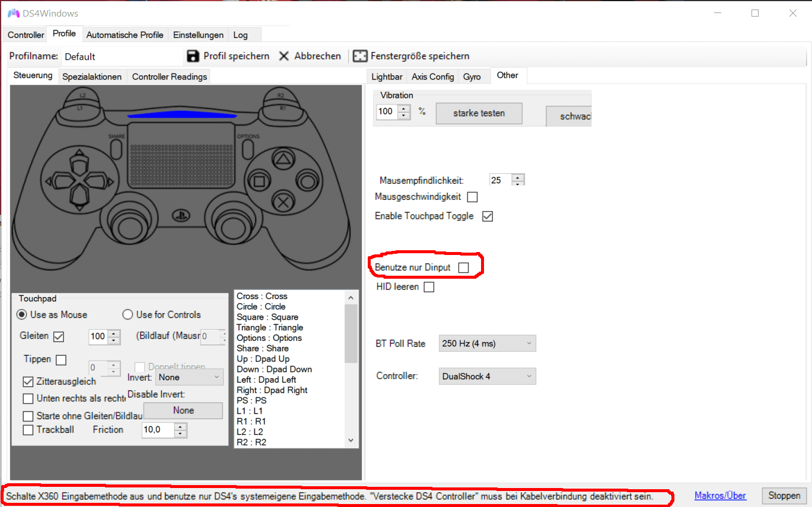Click the Cross button on controller image

(x=284, y=202)
